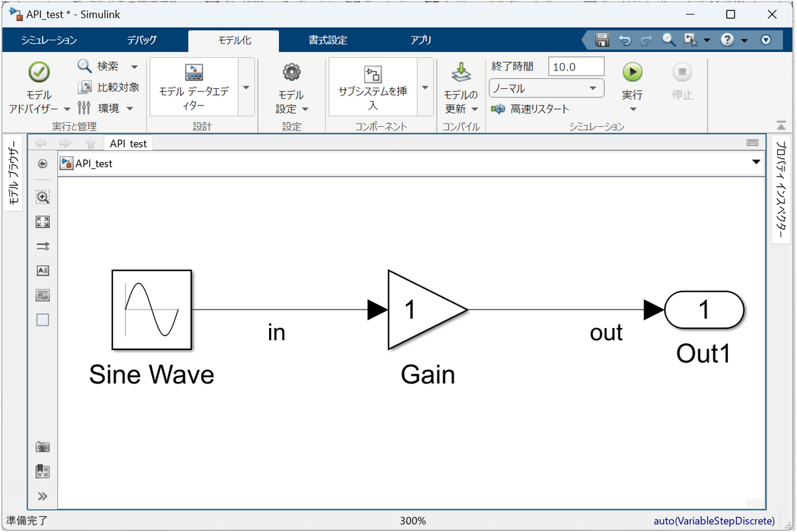The image size is (797, 532).
Task: Open the モデル データエディター
Action: pos(195,86)
